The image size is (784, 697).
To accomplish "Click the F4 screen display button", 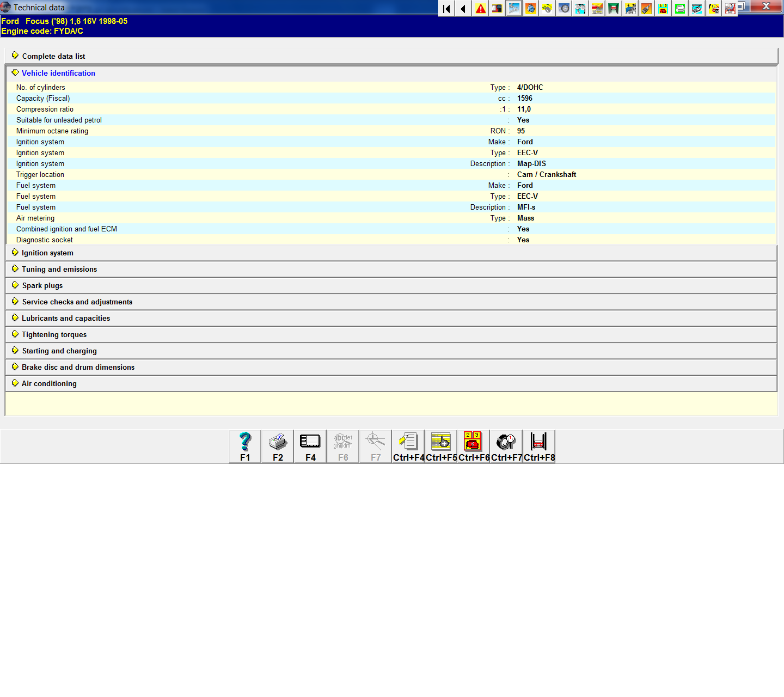I will tap(310, 447).
